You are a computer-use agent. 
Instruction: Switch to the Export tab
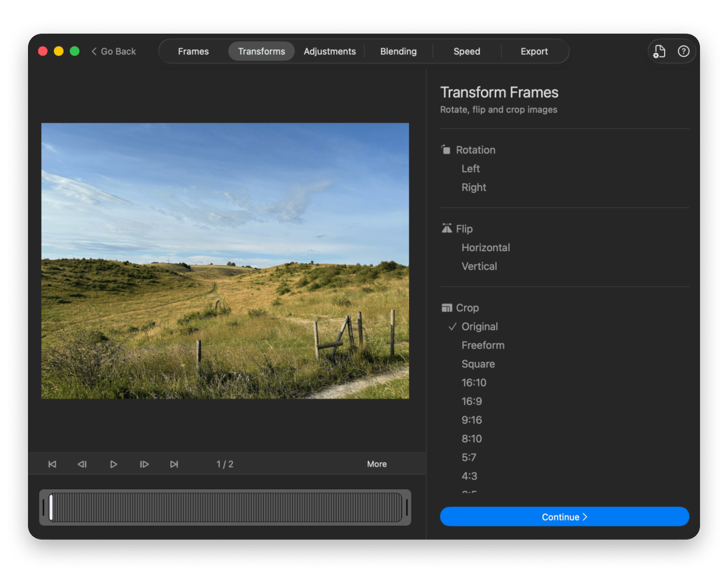(534, 51)
